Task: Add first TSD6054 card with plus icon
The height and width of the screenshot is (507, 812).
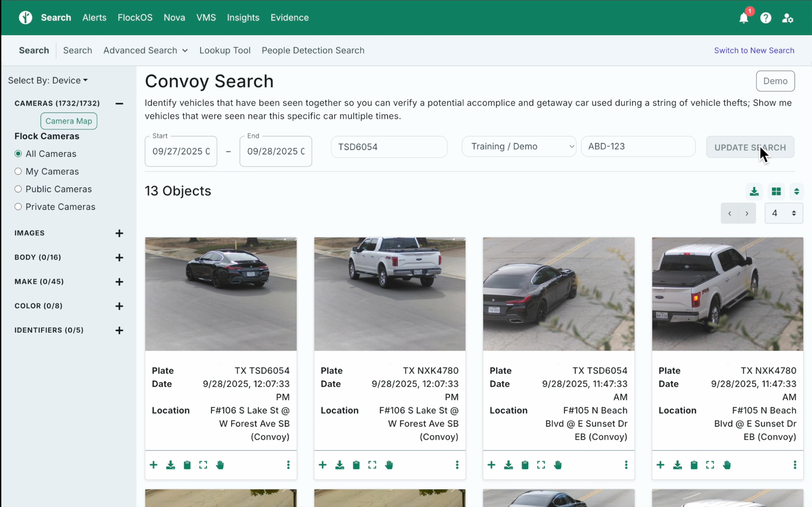Action: pyautogui.click(x=154, y=465)
